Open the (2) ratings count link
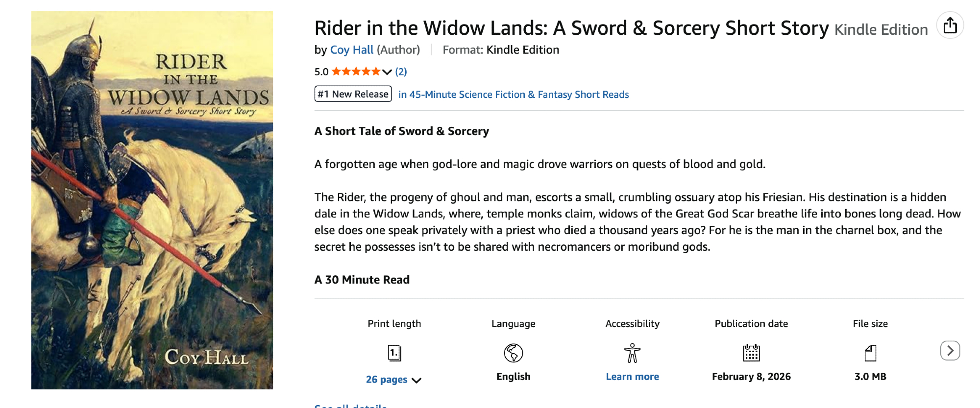Screen dimensions: 980x408 (x=401, y=72)
